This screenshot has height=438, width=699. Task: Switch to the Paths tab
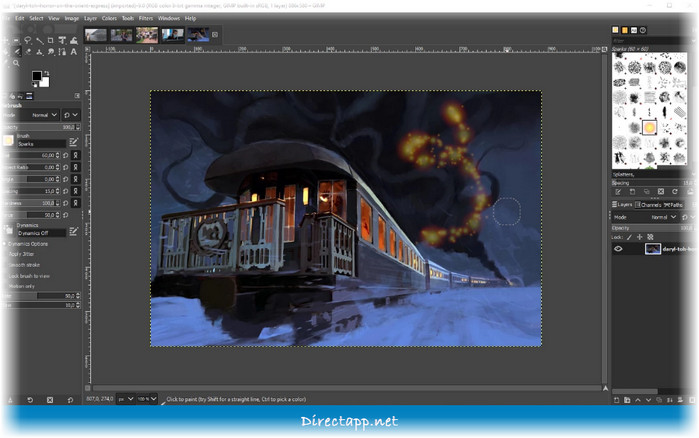673,205
